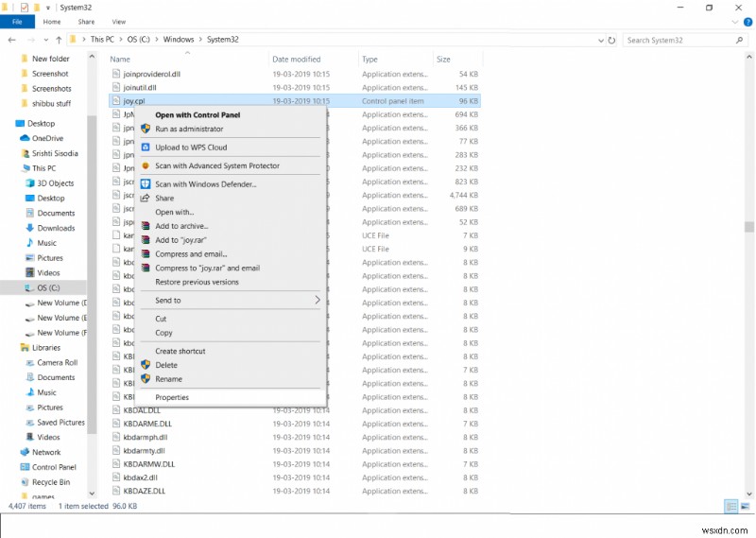Select the joinutil.dll file
756x538 pixels.
coord(139,87)
